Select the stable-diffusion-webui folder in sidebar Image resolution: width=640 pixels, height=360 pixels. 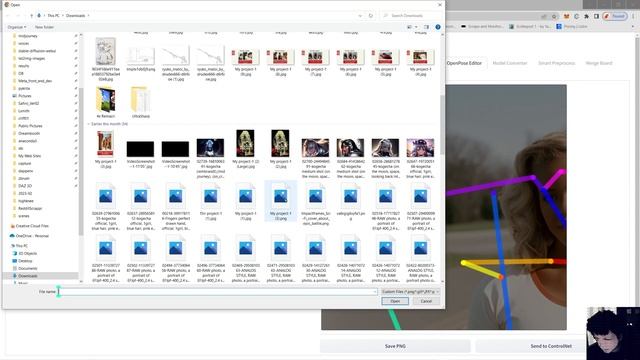[x=34, y=51]
